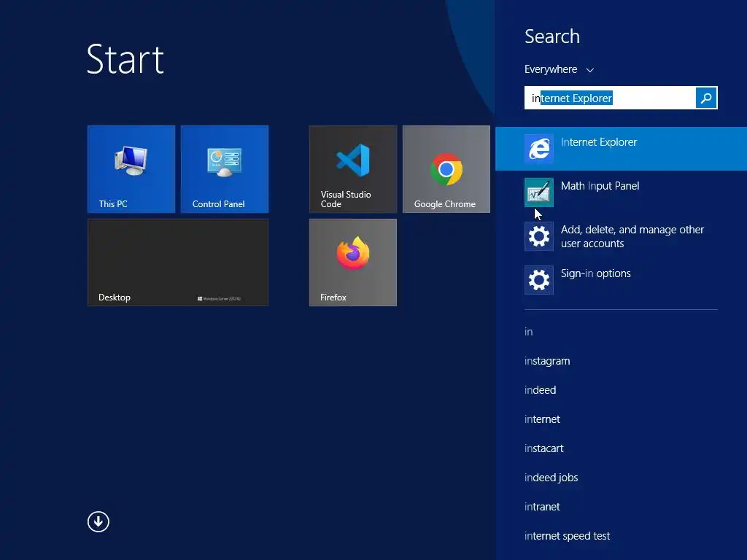Launch the Visual Studio Code tile
This screenshot has height=560, width=747.
pos(352,169)
